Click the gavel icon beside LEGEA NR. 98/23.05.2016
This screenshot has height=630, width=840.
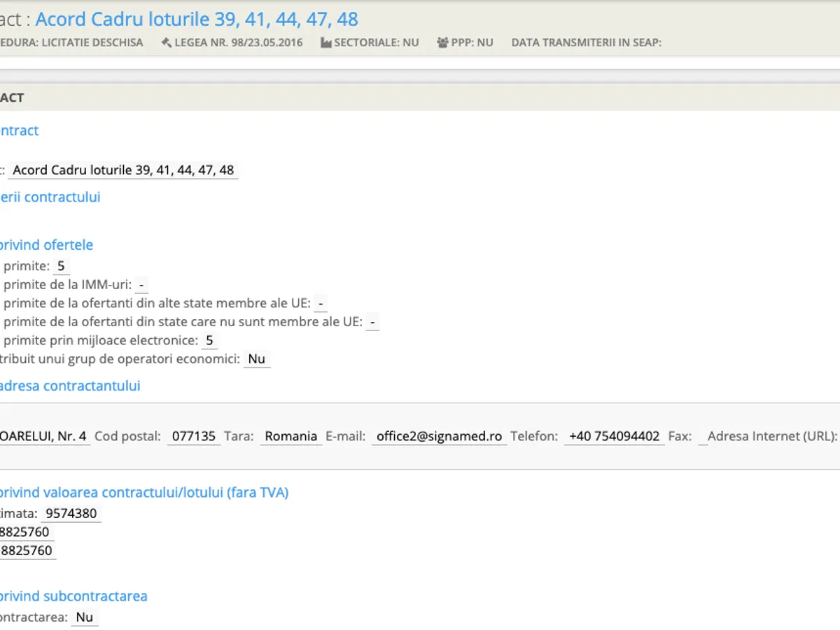click(x=166, y=43)
